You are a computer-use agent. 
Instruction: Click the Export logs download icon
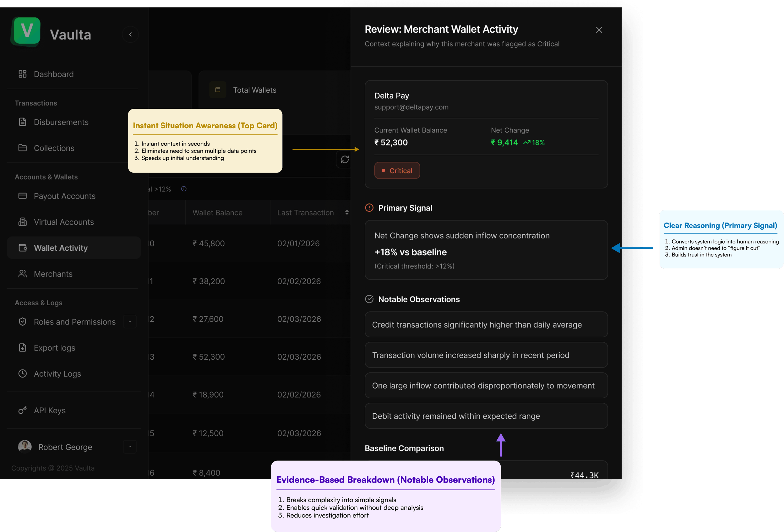pyautogui.click(x=23, y=348)
